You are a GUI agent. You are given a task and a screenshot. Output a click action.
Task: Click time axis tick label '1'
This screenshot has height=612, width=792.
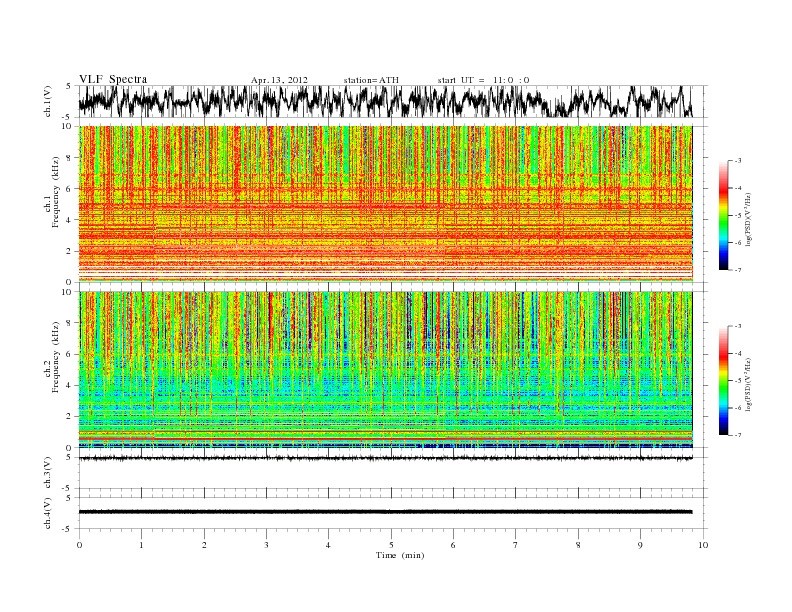pos(141,545)
